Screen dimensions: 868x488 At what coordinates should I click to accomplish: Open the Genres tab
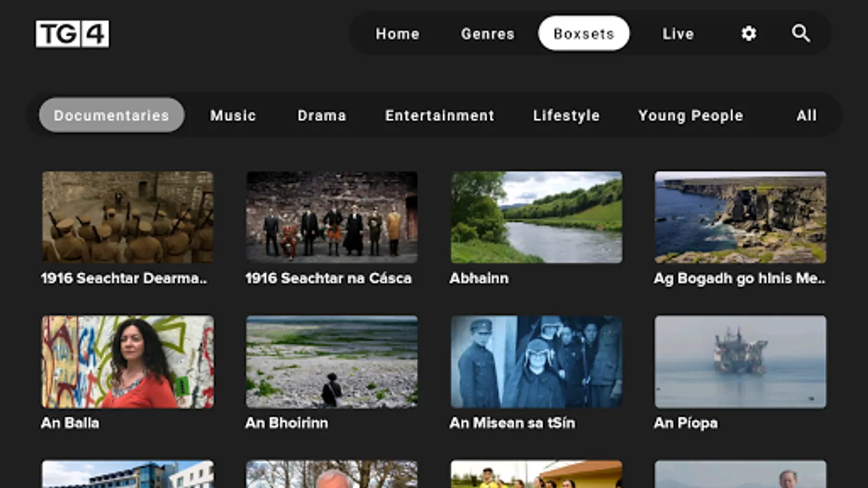coord(488,34)
